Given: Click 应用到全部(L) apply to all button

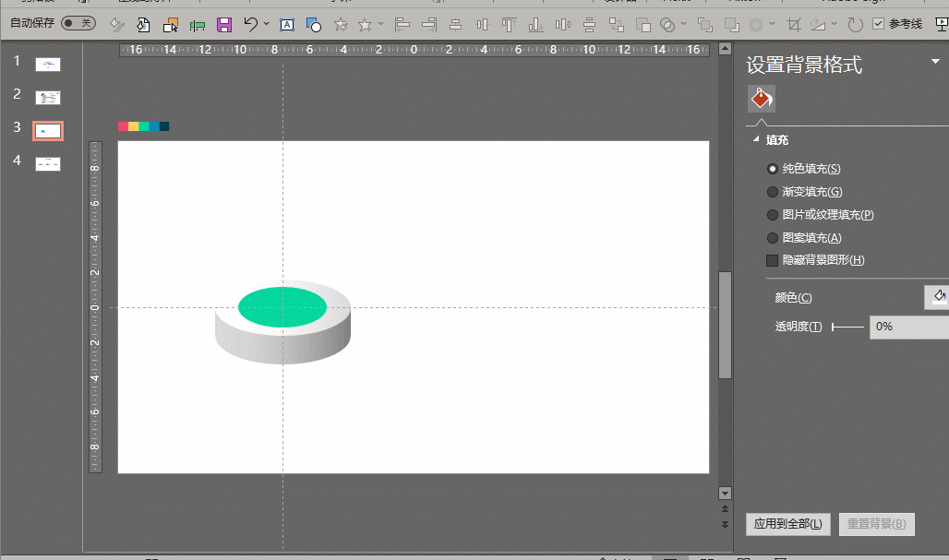Looking at the screenshot, I should tap(788, 524).
